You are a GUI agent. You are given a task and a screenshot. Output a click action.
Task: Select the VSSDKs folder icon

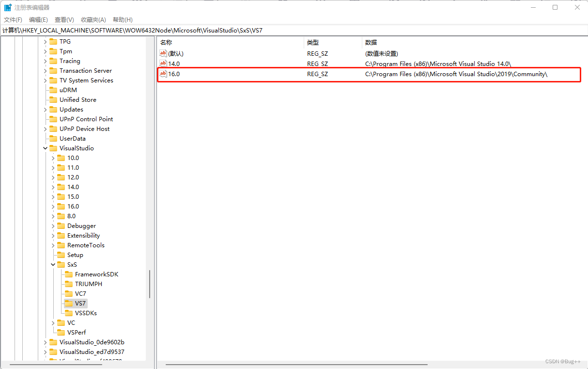pos(69,313)
